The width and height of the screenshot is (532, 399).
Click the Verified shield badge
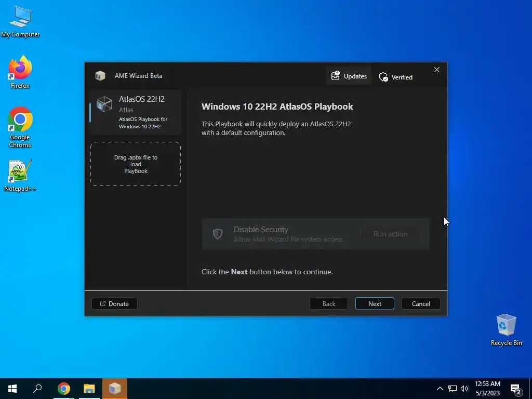pyautogui.click(x=395, y=77)
